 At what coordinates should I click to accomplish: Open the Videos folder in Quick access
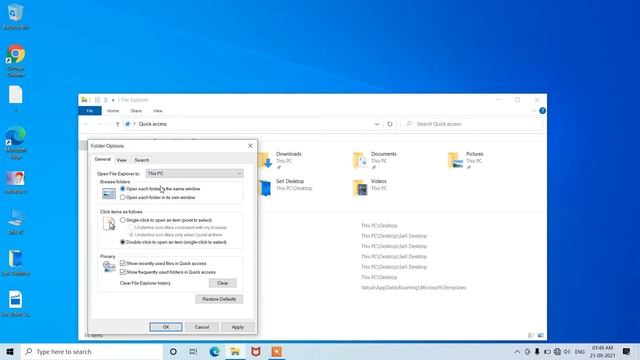pyautogui.click(x=371, y=187)
